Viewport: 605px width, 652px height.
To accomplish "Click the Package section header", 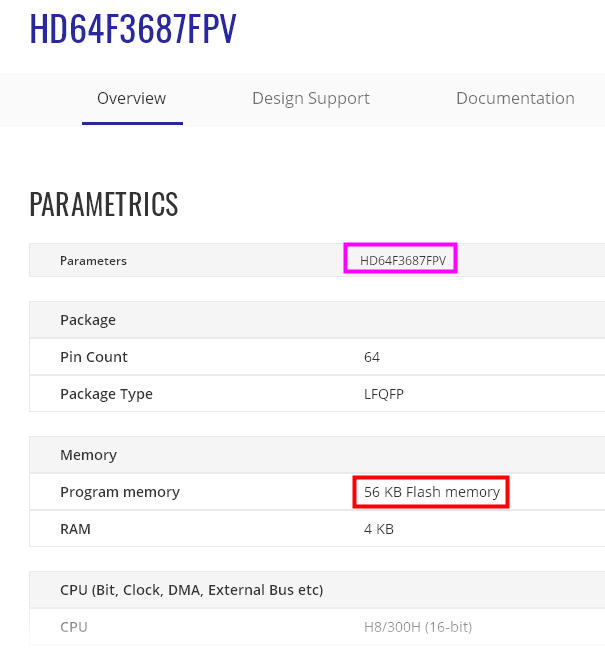I will pyautogui.click(x=88, y=320).
